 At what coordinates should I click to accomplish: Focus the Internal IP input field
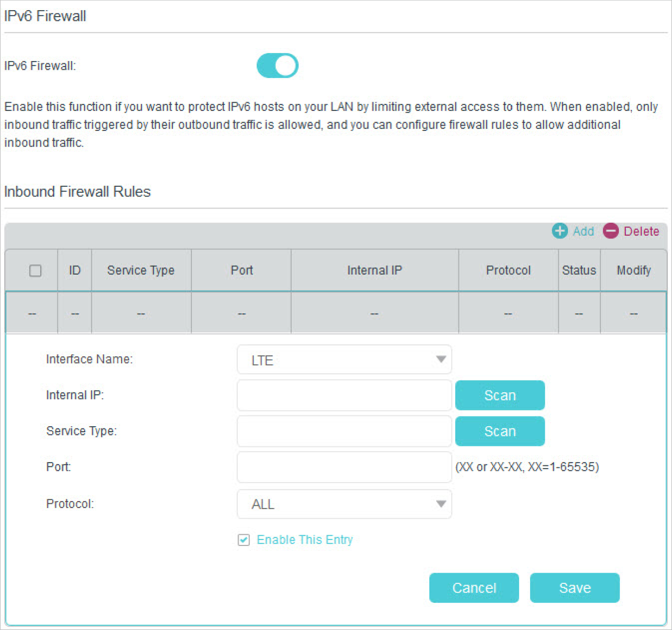click(x=344, y=395)
